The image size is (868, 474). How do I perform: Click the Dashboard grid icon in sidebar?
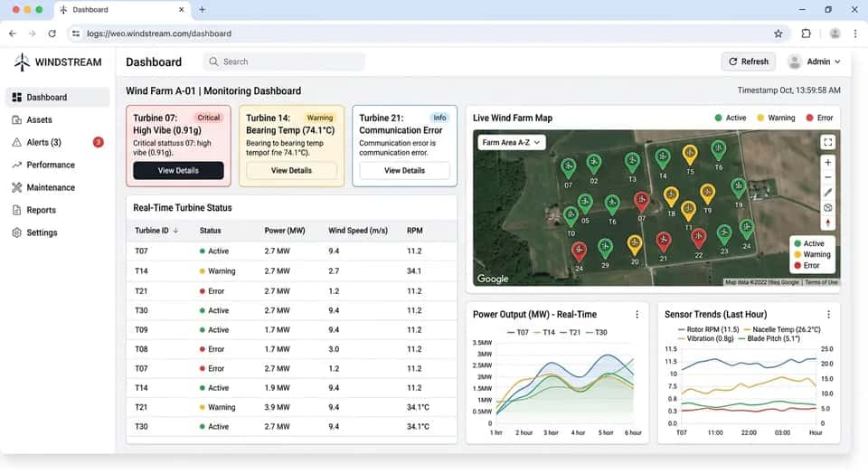tap(16, 98)
